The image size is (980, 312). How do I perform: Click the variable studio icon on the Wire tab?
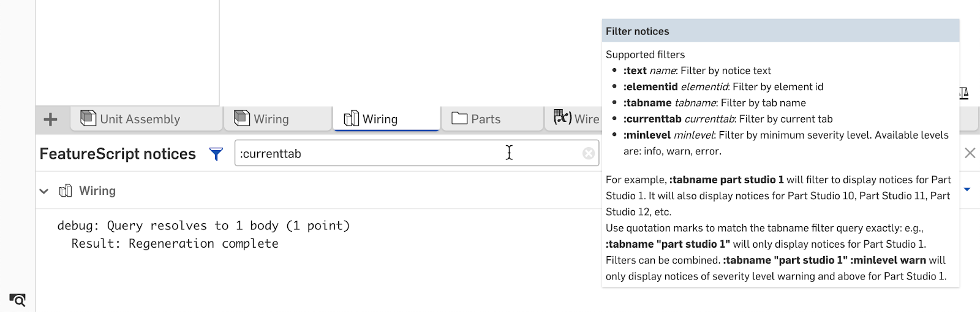(562, 117)
